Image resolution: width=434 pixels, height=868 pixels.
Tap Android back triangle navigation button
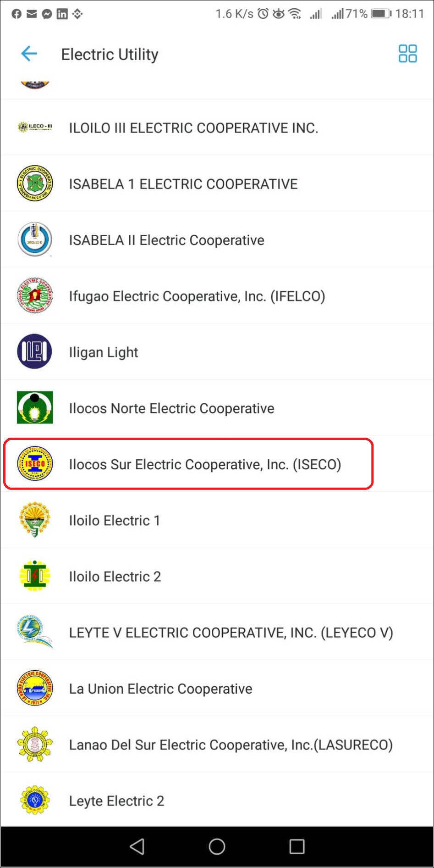pos(137,846)
